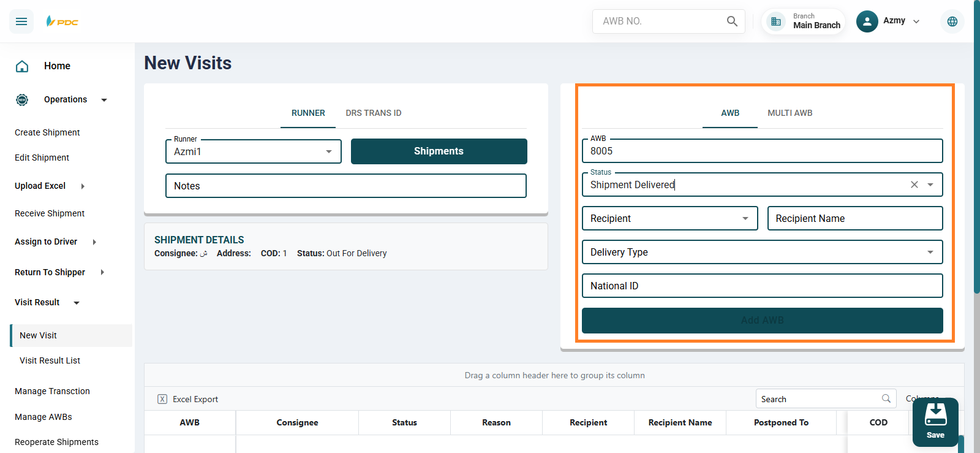Expand the Upload Excel submenu
This screenshot has height=453, width=980.
click(x=83, y=186)
